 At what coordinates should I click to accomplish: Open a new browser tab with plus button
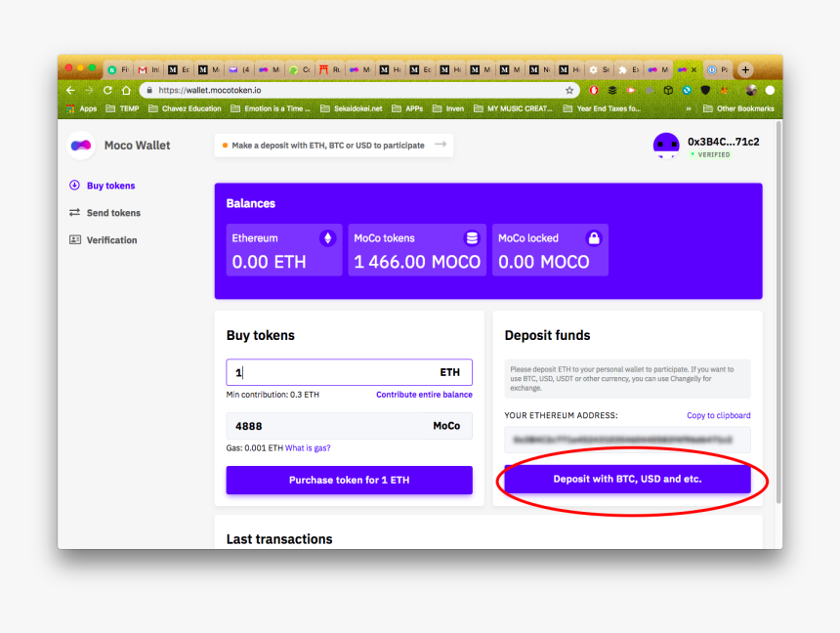[x=745, y=69]
